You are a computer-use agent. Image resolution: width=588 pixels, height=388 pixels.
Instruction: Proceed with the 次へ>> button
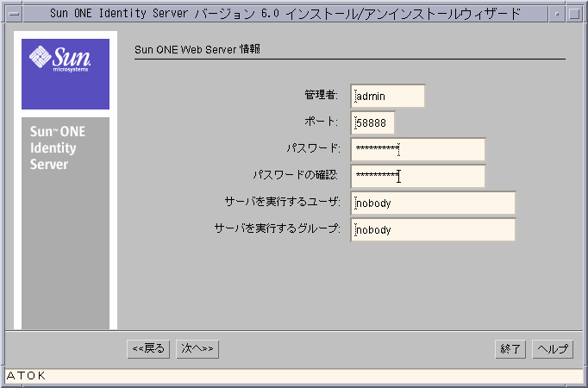pos(197,348)
